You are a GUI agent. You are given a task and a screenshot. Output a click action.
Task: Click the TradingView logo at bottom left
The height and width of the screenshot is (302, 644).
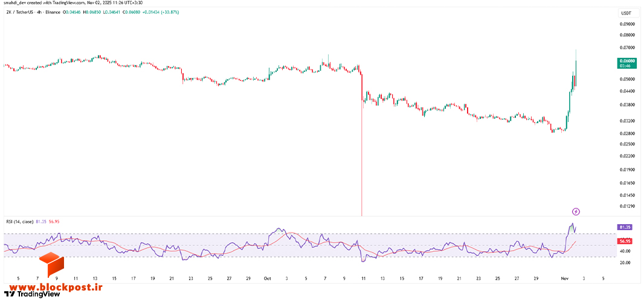tap(32, 294)
